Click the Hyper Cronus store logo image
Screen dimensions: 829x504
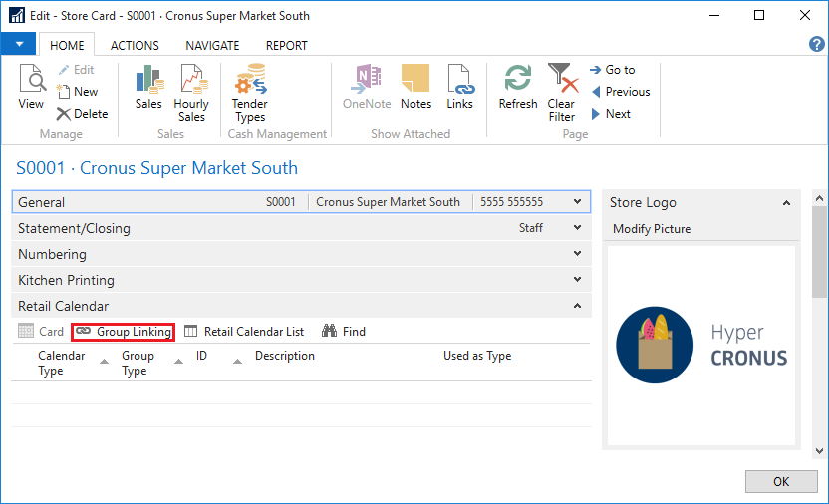(701, 345)
